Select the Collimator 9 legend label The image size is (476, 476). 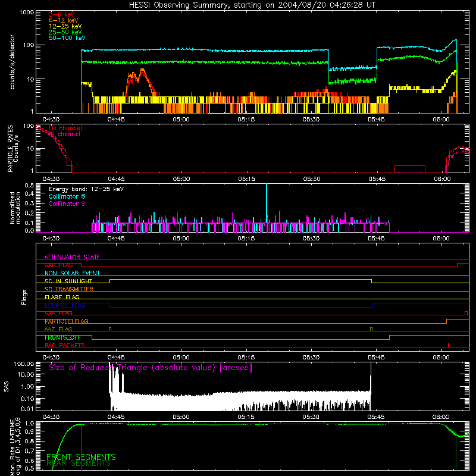(67, 203)
